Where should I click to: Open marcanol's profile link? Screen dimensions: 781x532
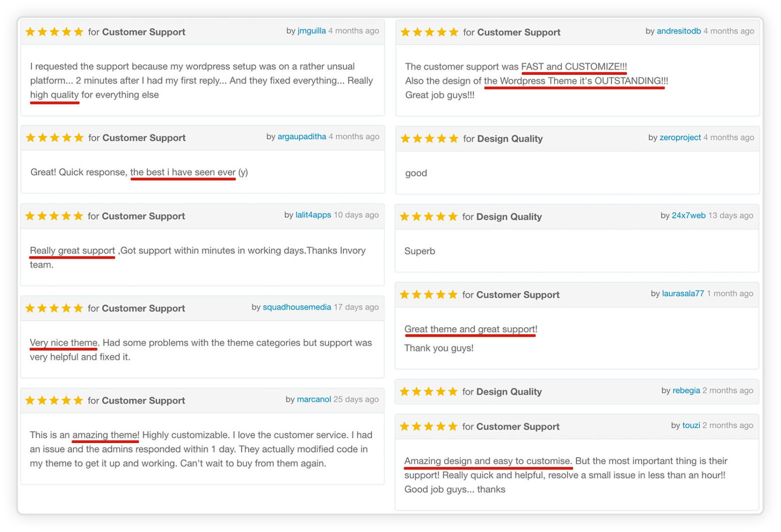[x=314, y=400]
